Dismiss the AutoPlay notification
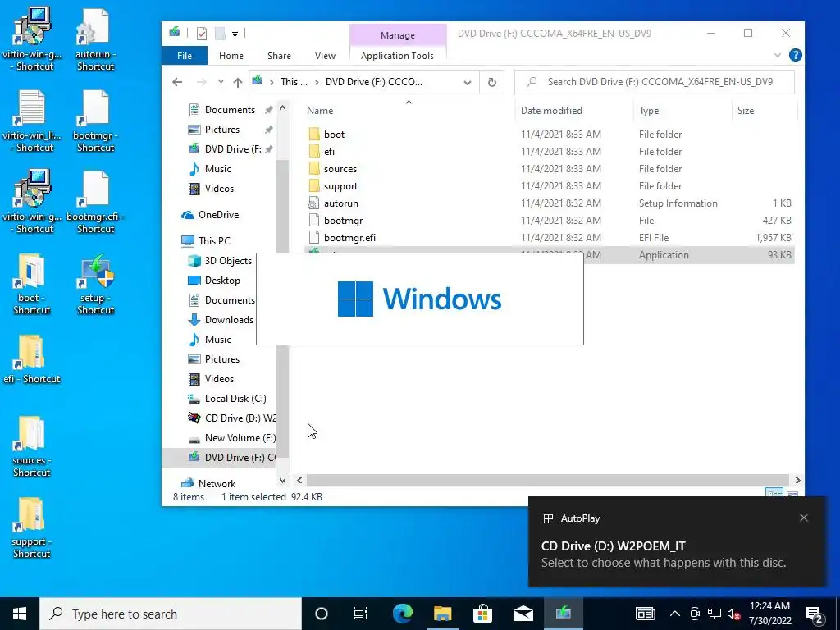Image resolution: width=840 pixels, height=630 pixels. tap(804, 518)
